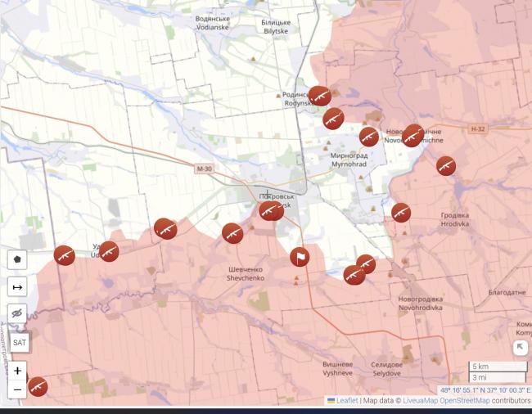Click the rifle marker in the bottom-left corner
Screen dimensions: 532x414
[x=37, y=386]
